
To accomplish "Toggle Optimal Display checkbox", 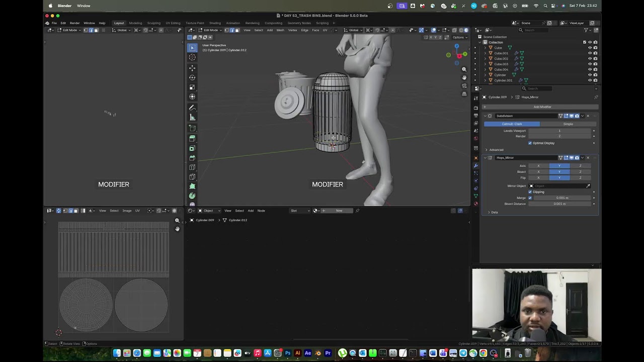I will [x=530, y=143].
